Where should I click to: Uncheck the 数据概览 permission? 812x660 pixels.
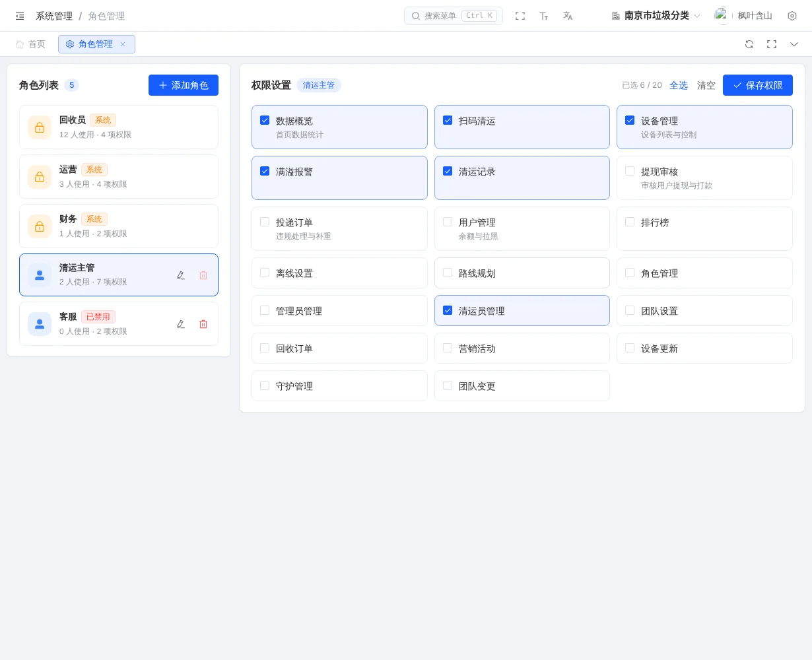point(265,120)
